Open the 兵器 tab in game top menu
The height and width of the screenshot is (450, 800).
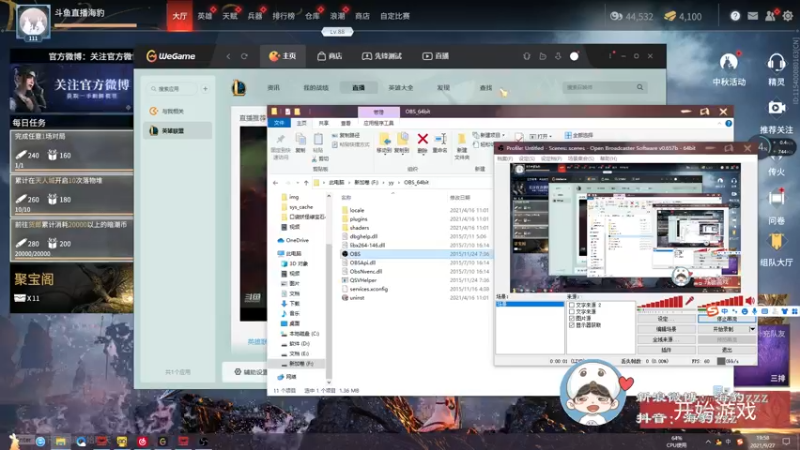pyautogui.click(x=255, y=16)
